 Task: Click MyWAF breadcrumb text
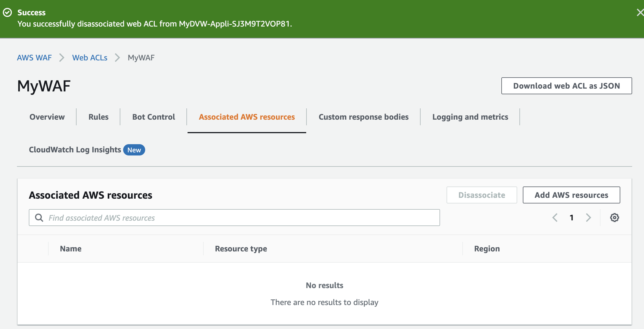(141, 58)
